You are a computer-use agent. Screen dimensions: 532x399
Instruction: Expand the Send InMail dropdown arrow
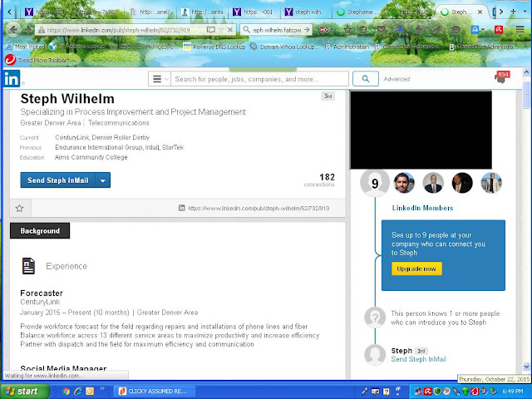(x=103, y=180)
